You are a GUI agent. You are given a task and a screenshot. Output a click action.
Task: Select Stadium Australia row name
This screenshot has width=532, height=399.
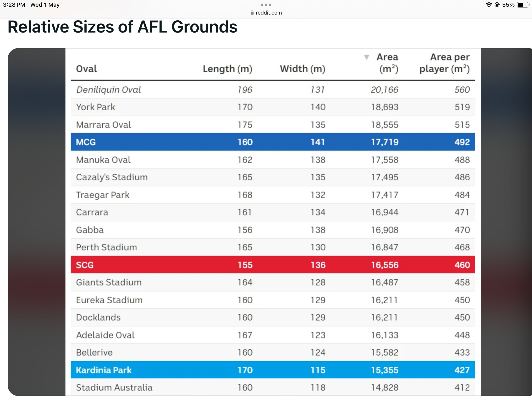[x=114, y=388]
